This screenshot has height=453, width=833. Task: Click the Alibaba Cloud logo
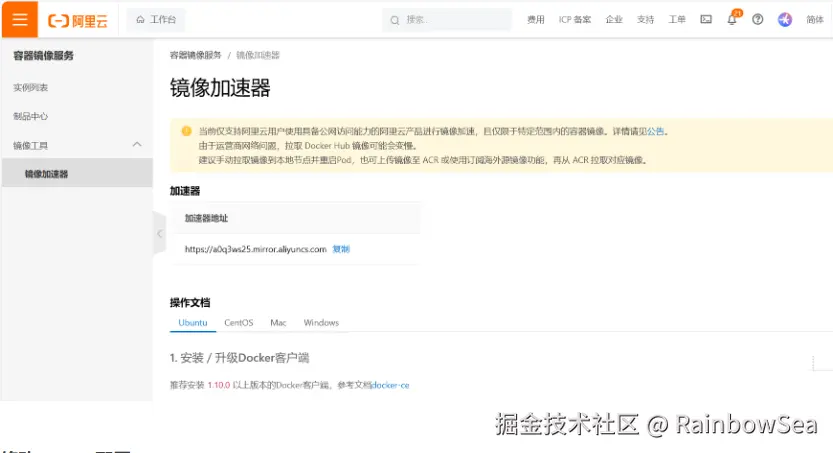78,20
